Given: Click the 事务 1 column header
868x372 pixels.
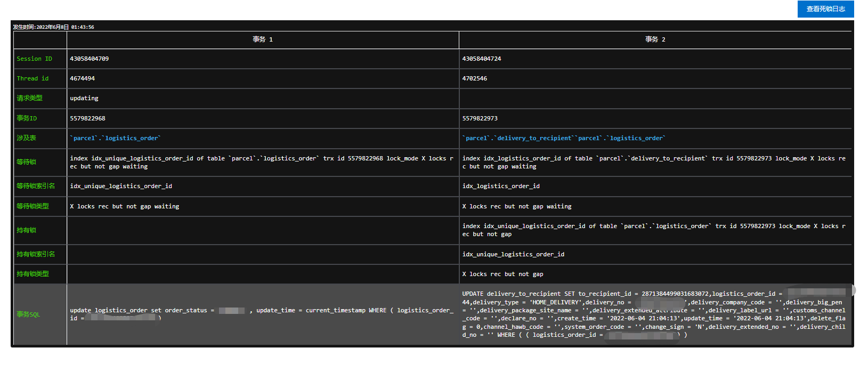Looking at the screenshot, I should 263,39.
